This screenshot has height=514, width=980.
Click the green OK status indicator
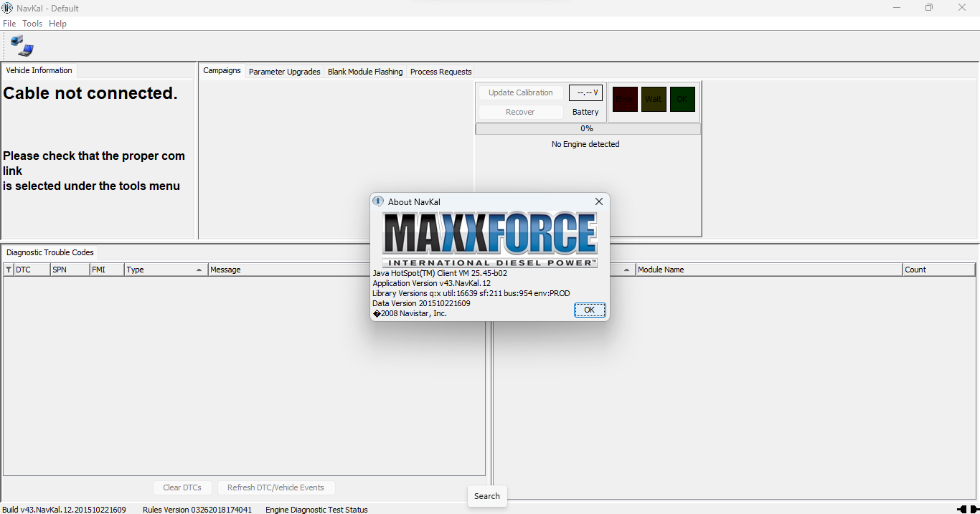682,99
